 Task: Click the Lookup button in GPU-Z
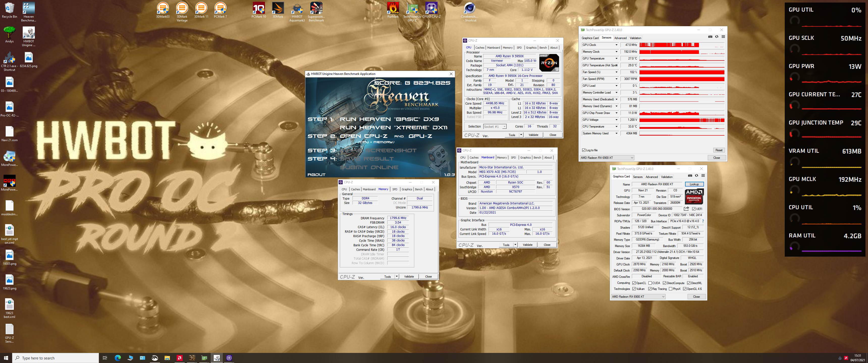click(x=694, y=184)
